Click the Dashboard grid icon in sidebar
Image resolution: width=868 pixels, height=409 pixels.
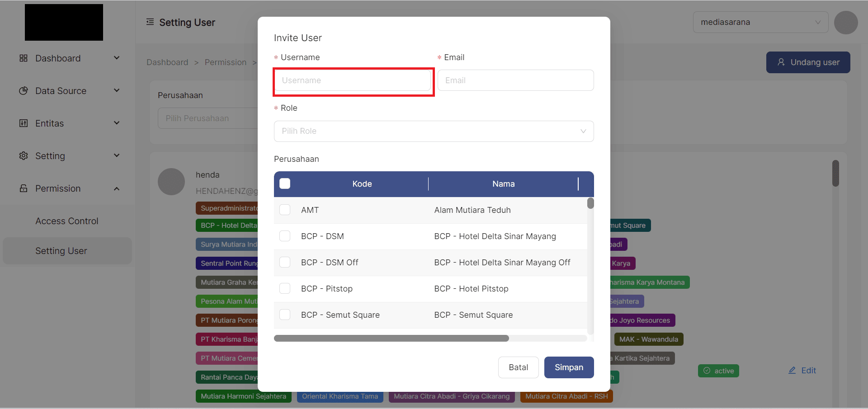point(24,58)
